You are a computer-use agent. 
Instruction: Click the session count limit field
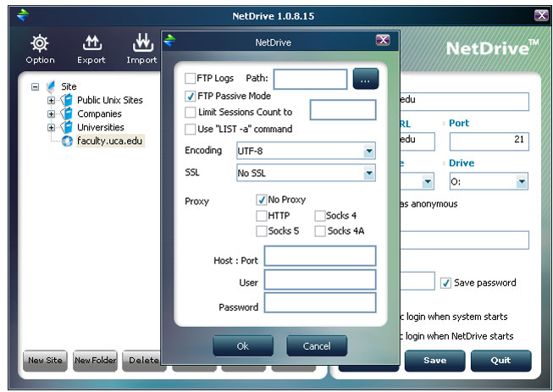coord(343,110)
